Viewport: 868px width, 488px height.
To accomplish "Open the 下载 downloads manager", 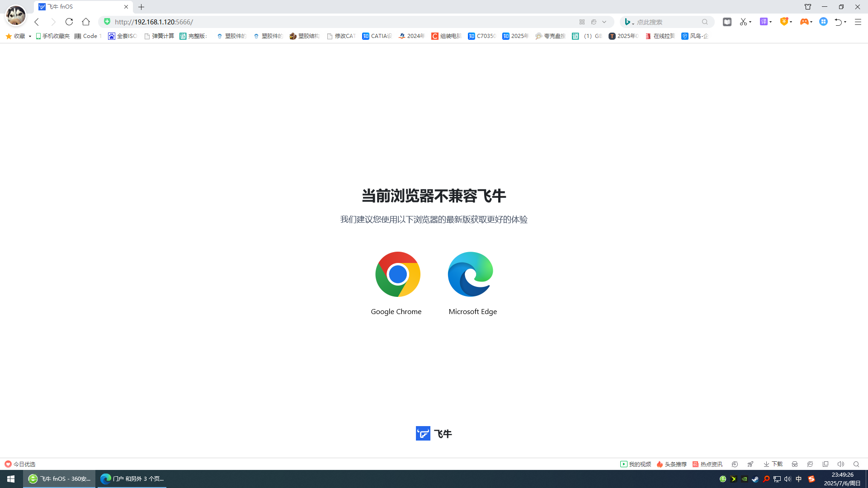I will pos(773,464).
